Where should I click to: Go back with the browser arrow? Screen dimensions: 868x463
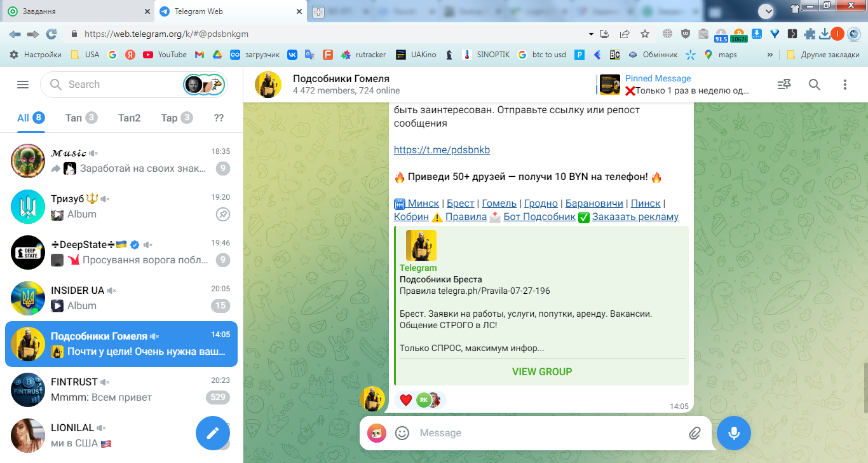(15, 34)
